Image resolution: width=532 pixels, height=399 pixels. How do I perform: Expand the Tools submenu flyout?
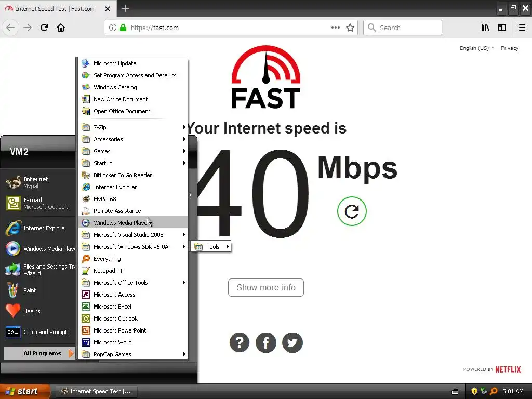click(x=211, y=247)
